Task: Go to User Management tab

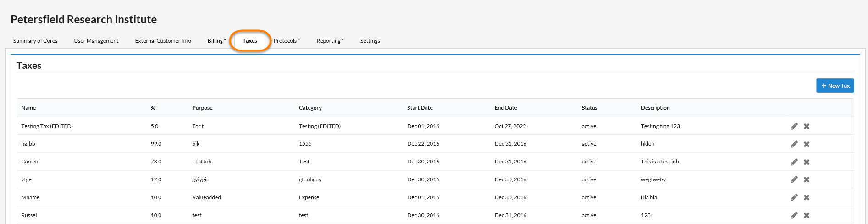Action: click(96, 41)
